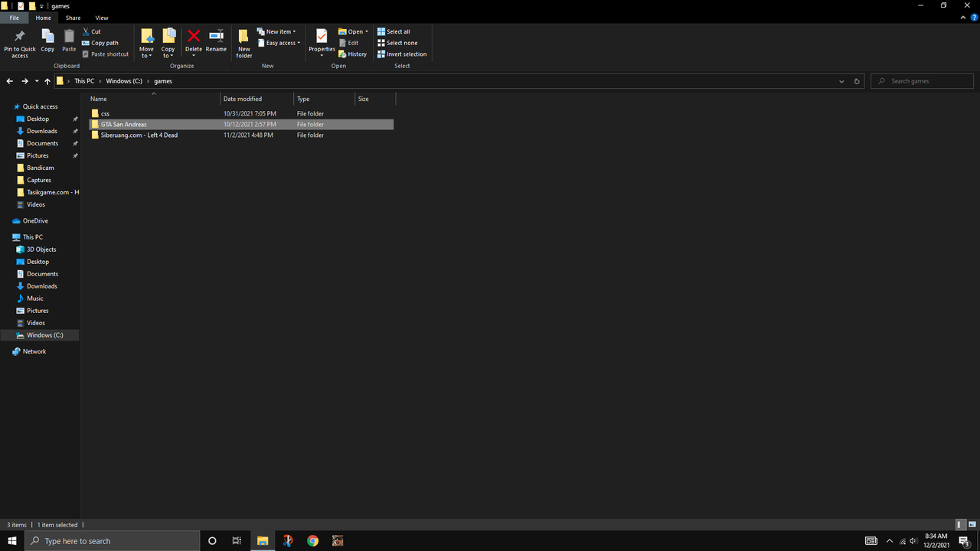
Task: Open Task View on the taskbar
Action: (x=237, y=541)
